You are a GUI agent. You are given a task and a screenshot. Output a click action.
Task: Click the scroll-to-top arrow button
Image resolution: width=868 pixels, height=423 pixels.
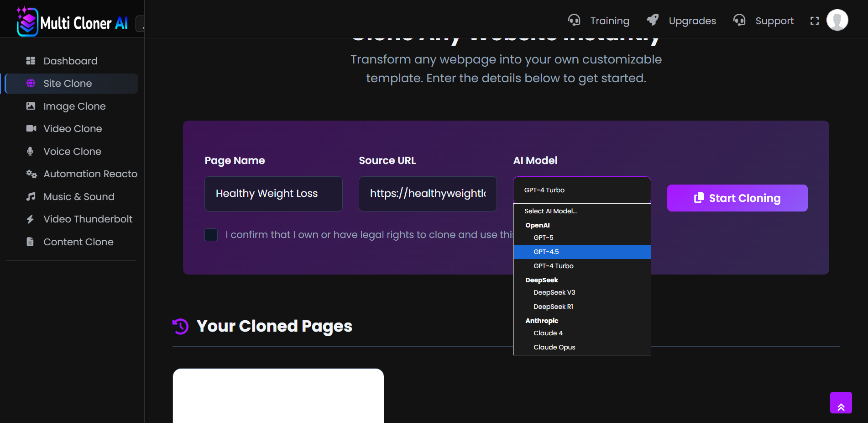tap(841, 403)
